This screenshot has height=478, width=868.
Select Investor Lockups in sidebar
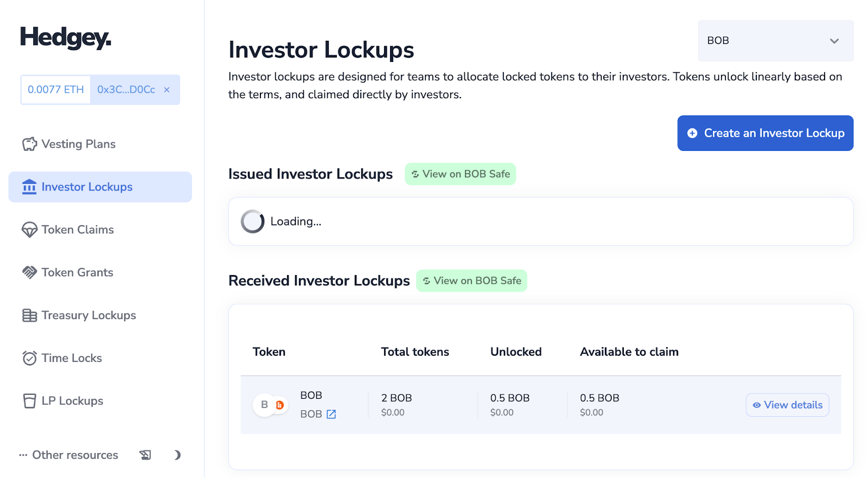[100, 187]
